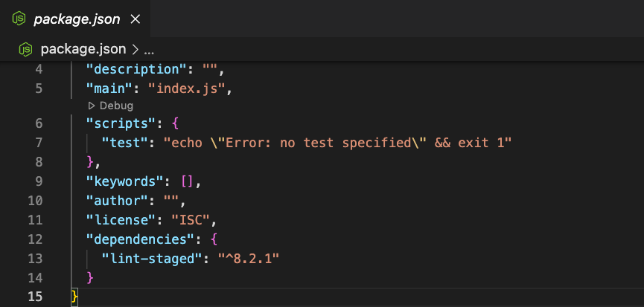Run the Debug code lens above scripts

[110, 106]
